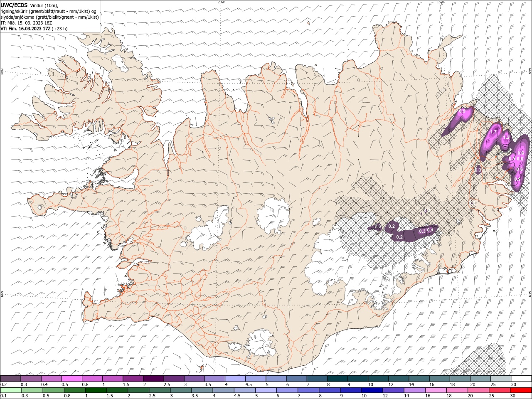Pick the darkest green rain swatch between 1 and 1.5

pyautogui.click(x=96, y=390)
